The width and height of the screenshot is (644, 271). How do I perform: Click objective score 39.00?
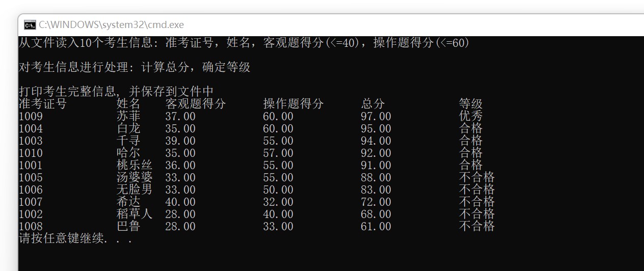[x=180, y=141]
